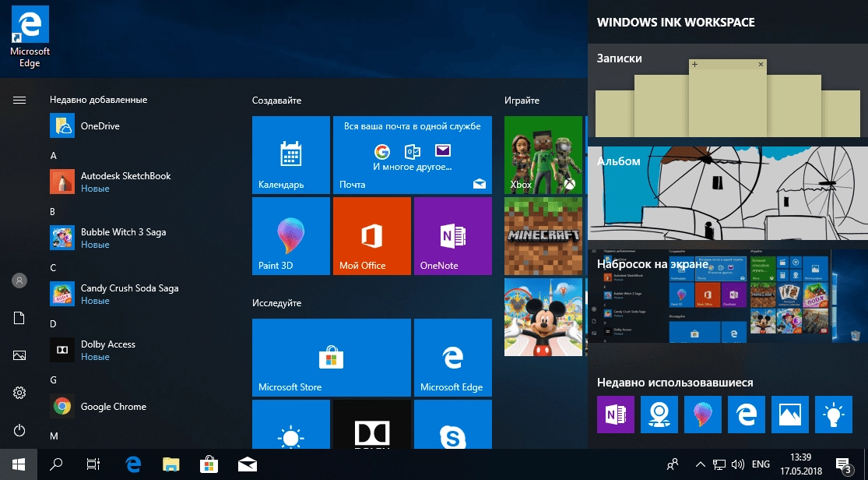The height and width of the screenshot is (480, 868).
Task: Open the volume speaker tray icon
Action: tap(738, 464)
